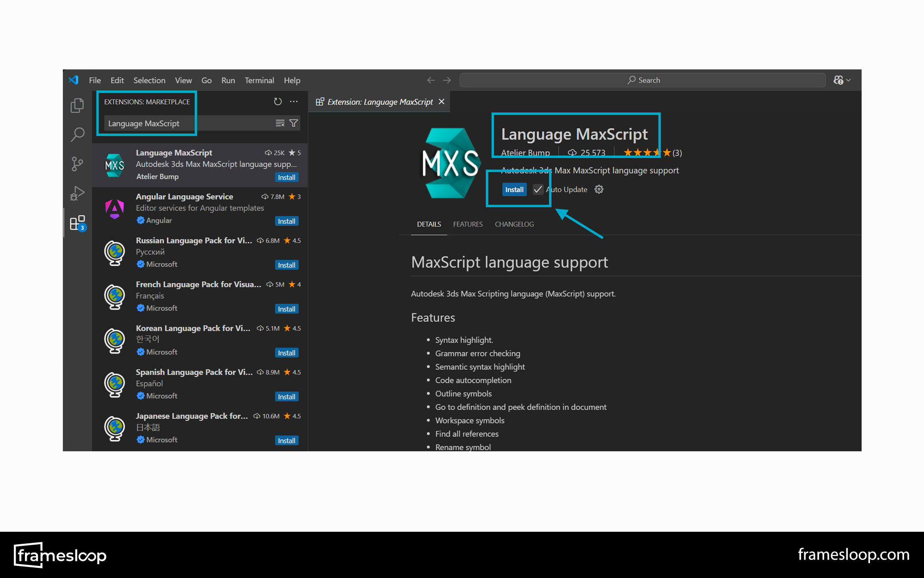Open the Search view in activity bar
This screenshot has height=578, width=924.
pyautogui.click(x=77, y=135)
